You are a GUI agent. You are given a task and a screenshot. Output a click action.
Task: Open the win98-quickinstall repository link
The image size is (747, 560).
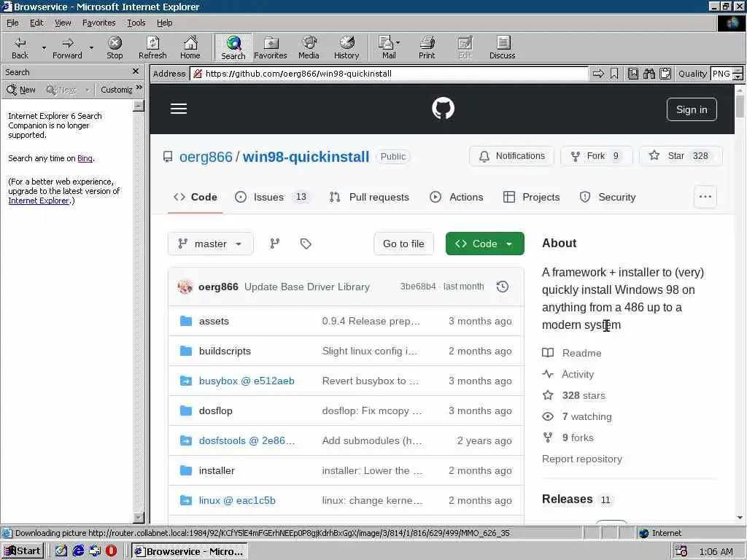(306, 157)
